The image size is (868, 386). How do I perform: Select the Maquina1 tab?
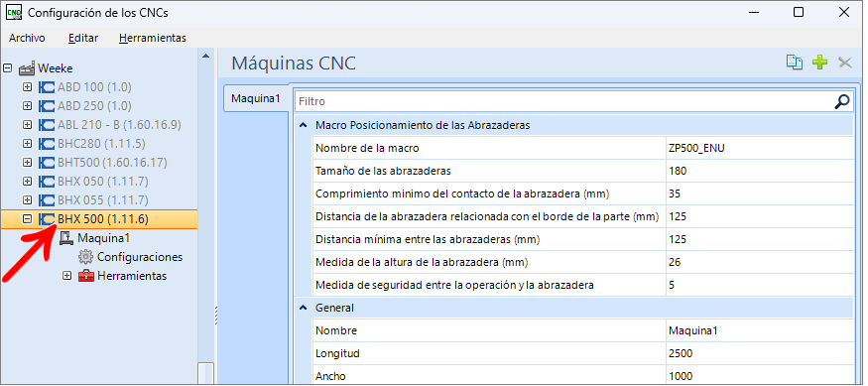point(256,98)
